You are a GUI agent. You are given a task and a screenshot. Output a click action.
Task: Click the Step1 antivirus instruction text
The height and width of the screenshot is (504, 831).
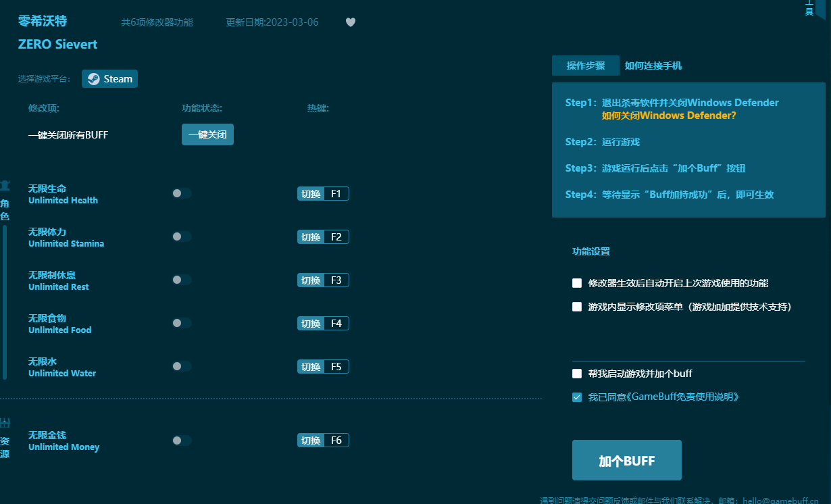click(x=672, y=103)
